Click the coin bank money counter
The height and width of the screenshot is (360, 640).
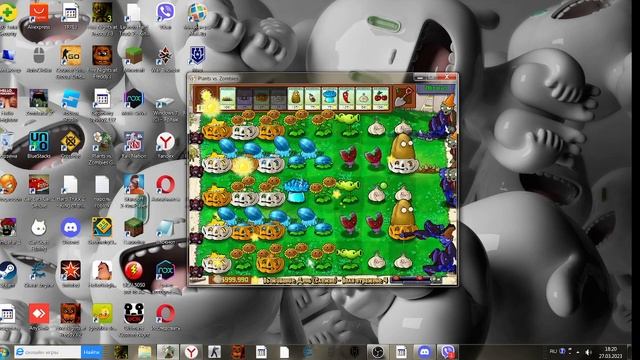(231, 280)
